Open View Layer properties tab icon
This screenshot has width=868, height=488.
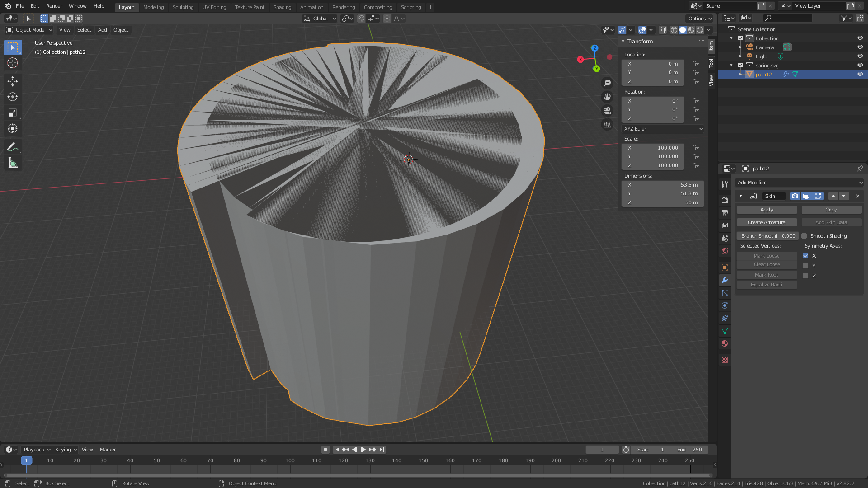[725, 225]
